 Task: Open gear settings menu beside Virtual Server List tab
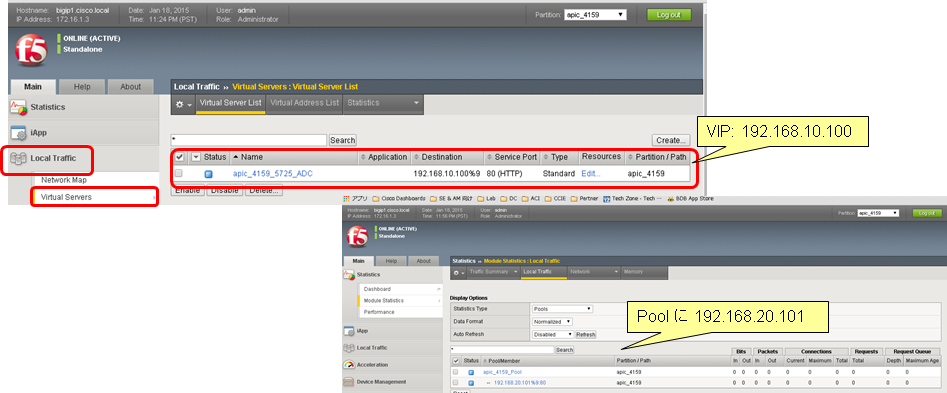[184, 104]
